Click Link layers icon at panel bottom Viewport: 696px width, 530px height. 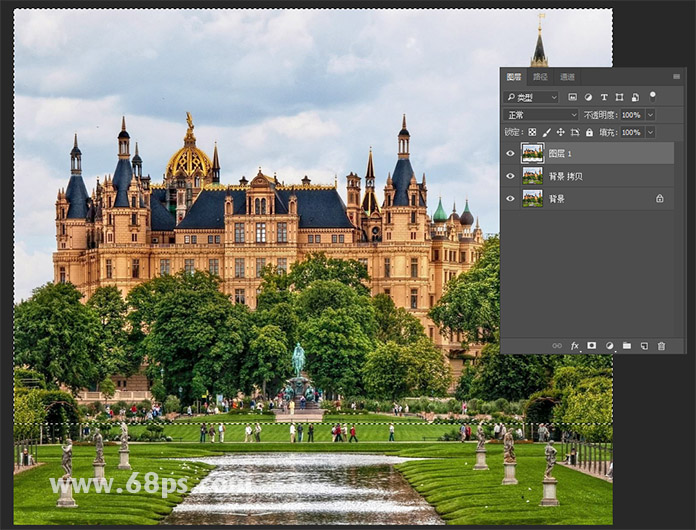[x=557, y=346]
